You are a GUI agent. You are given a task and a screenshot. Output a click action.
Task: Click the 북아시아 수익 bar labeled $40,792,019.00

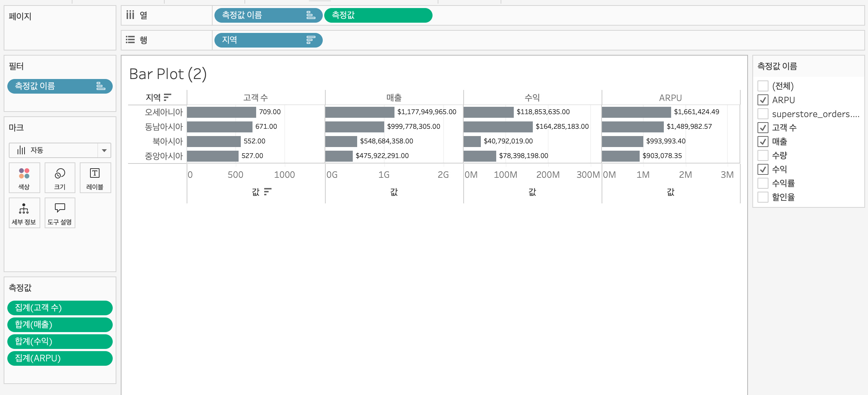tap(472, 141)
